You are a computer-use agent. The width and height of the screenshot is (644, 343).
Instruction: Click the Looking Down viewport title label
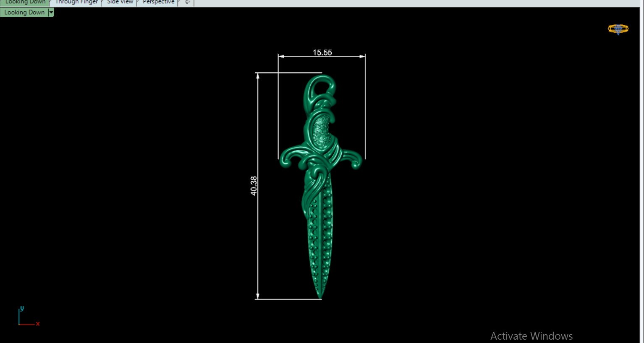click(x=24, y=12)
